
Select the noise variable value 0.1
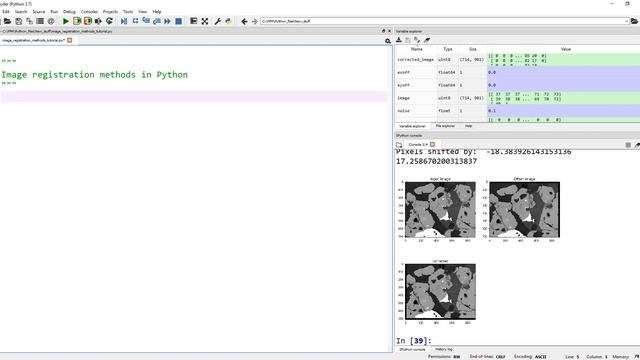[564, 111]
